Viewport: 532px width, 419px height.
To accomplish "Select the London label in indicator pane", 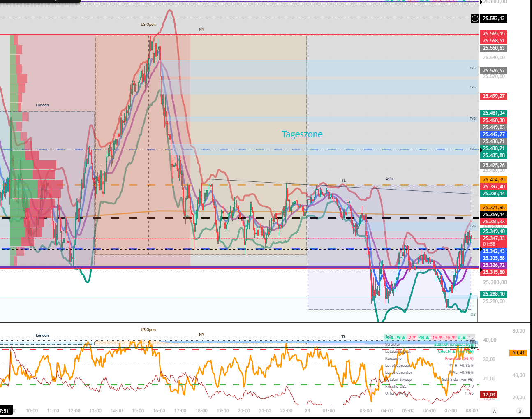I will [x=42, y=336].
